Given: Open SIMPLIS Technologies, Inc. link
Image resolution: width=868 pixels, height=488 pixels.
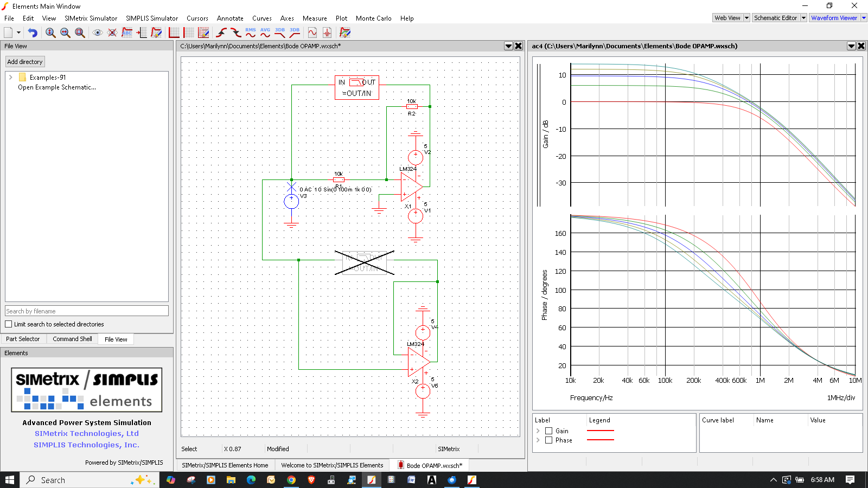Looking at the screenshot, I should coord(87,445).
